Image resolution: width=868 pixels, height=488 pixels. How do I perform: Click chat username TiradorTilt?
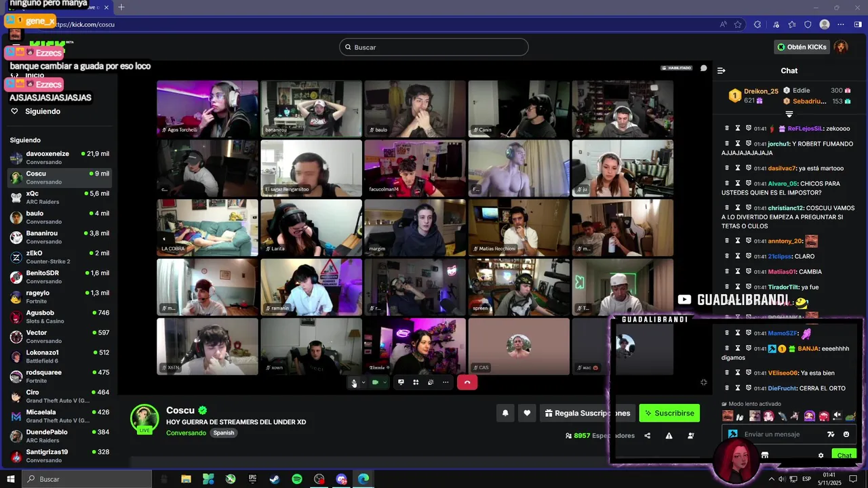783,287
